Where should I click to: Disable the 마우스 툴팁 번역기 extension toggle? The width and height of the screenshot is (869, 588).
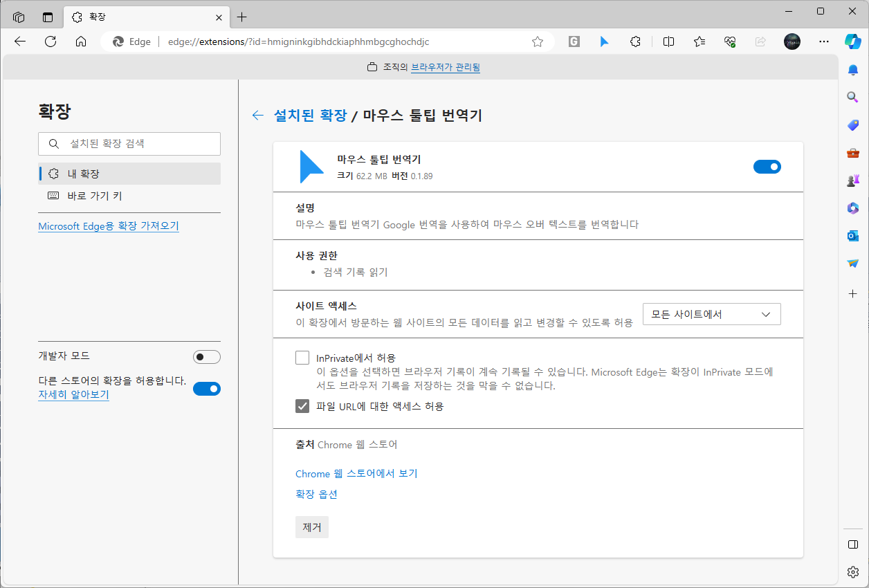(767, 166)
